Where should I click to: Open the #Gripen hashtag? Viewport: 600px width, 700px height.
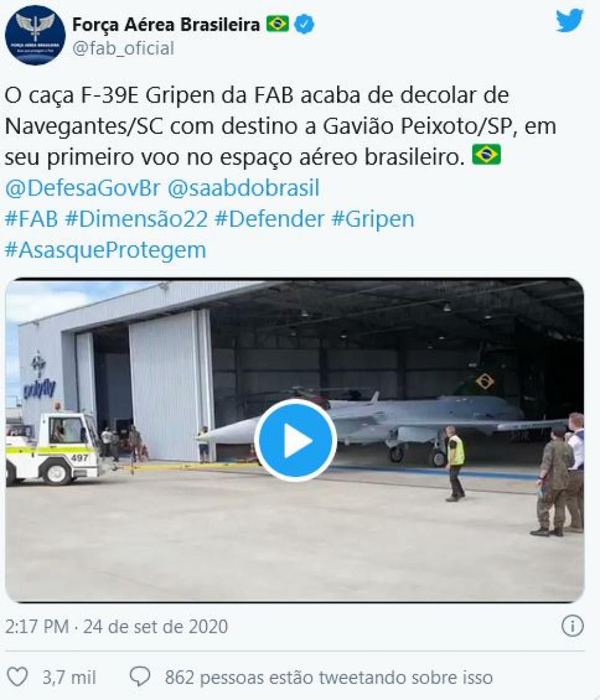point(373,220)
